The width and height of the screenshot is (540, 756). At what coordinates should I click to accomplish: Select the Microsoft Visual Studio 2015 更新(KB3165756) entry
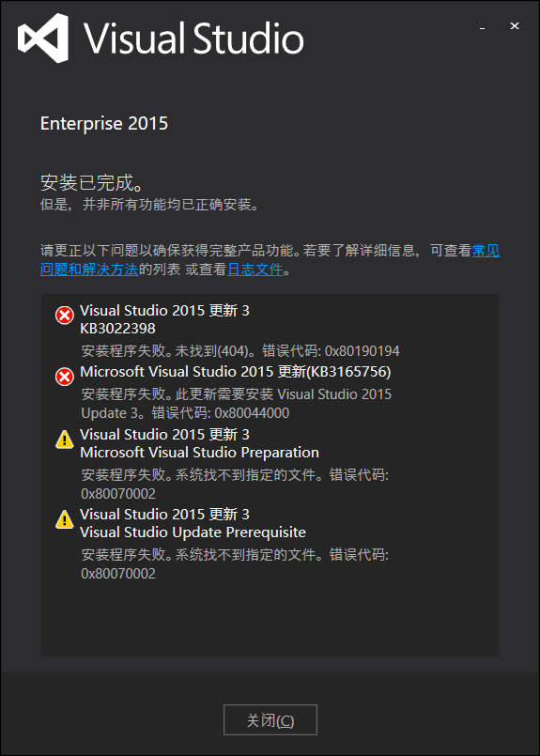236,372
